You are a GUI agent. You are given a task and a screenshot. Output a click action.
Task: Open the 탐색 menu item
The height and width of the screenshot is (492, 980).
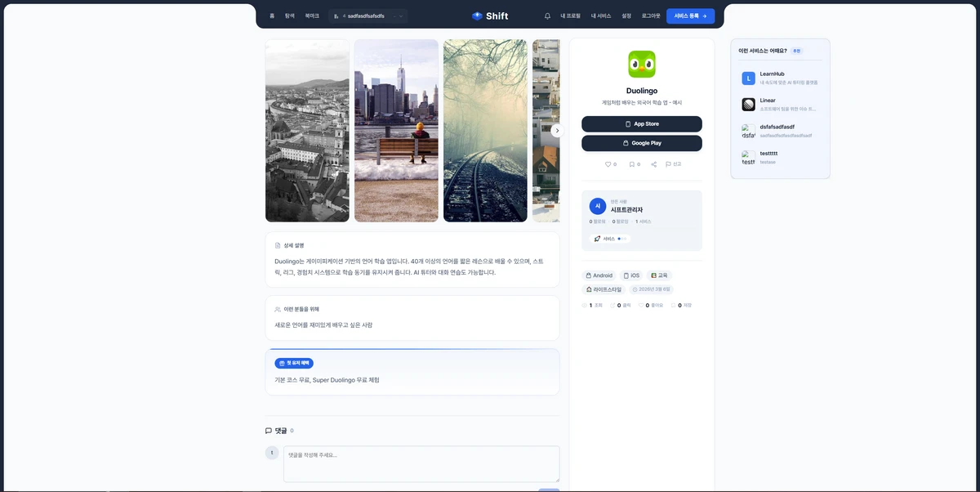pos(290,16)
